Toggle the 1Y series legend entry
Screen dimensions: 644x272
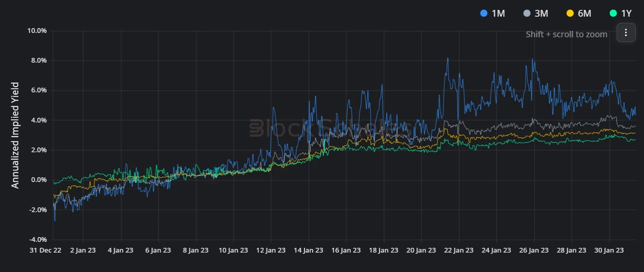(x=621, y=13)
